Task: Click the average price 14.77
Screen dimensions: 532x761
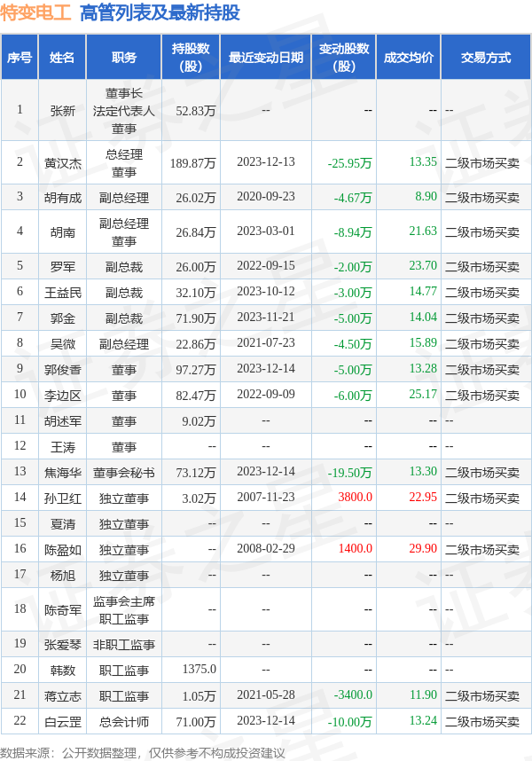Action: click(x=423, y=291)
